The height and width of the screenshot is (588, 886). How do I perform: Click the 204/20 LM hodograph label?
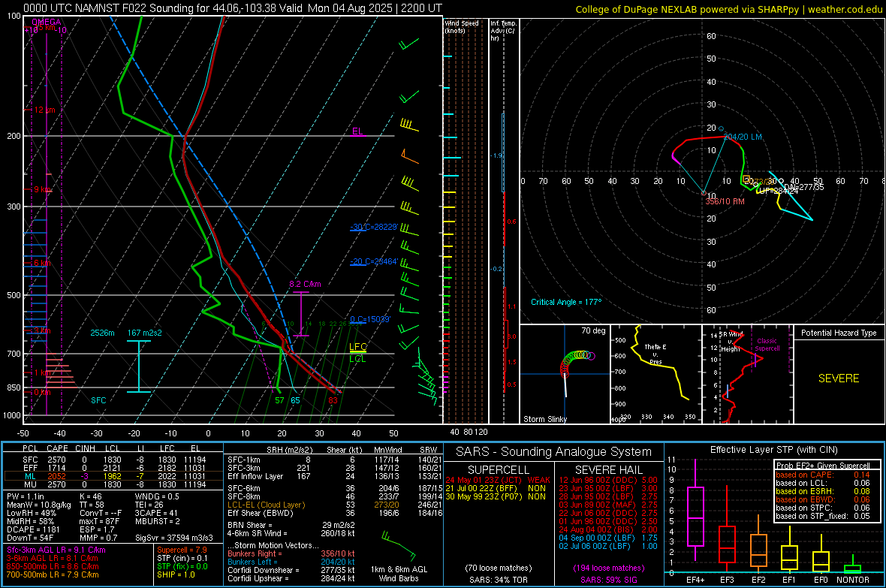click(743, 137)
